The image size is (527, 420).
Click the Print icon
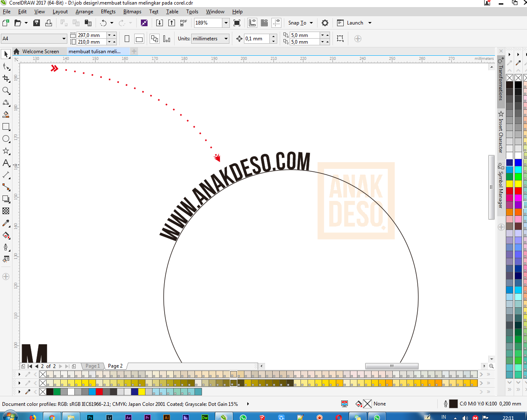[x=49, y=23]
